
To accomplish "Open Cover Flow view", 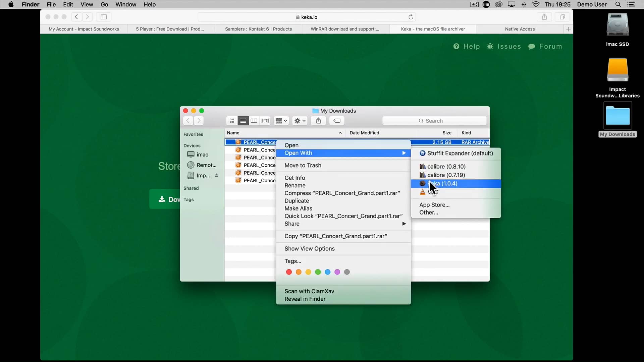I will [x=265, y=121].
